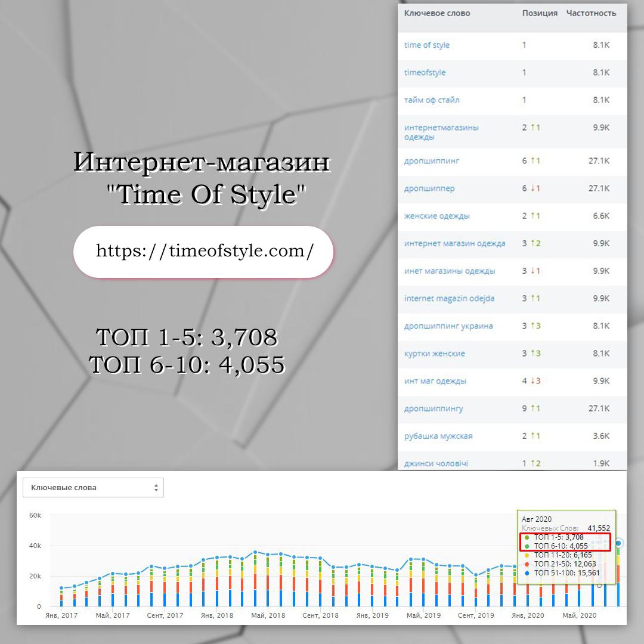Image resolution: width=644 pixels, height=644 pixels.
Task: Select keyword 'интернет магазин одежда'
Action: [454, 243]
